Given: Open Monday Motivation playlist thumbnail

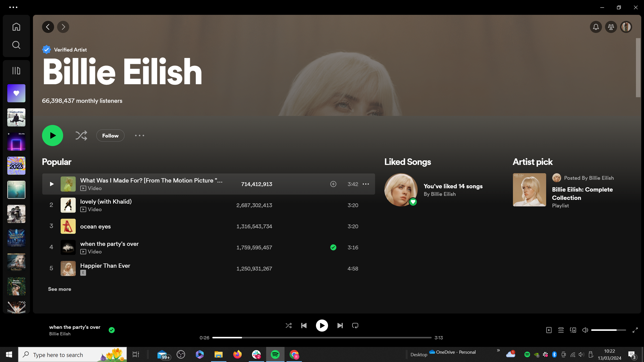Looking at the screenshot, I should (x=16, y=286).
